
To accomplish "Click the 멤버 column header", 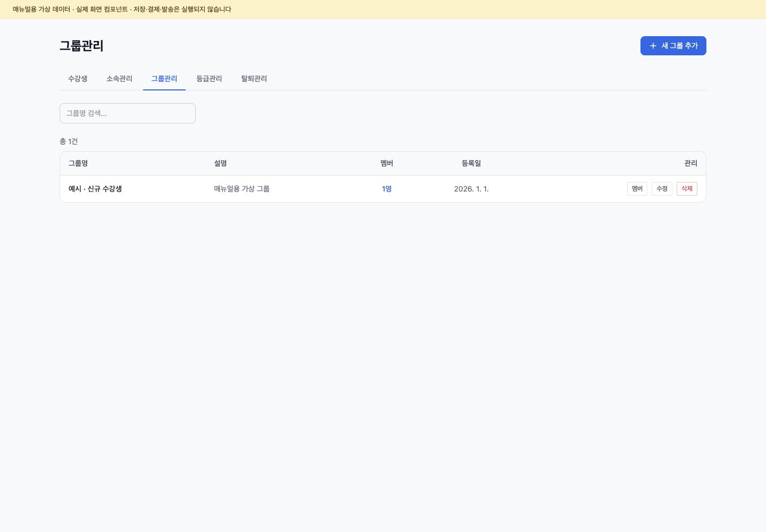I will 387,163.
